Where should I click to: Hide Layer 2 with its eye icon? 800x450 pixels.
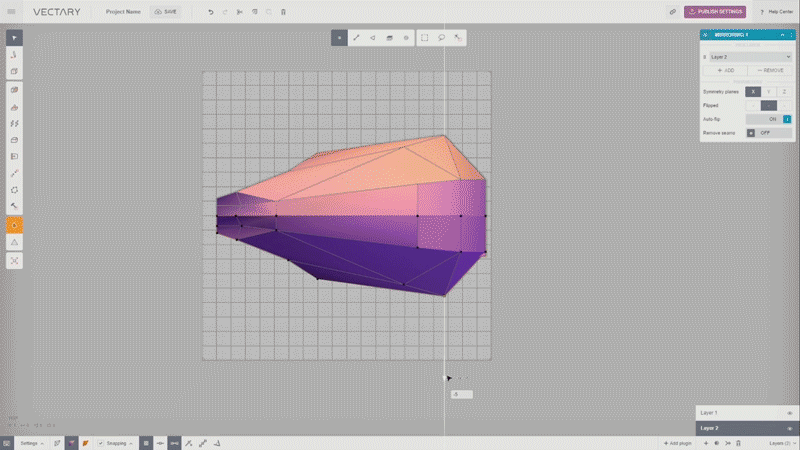click(790, 428)
